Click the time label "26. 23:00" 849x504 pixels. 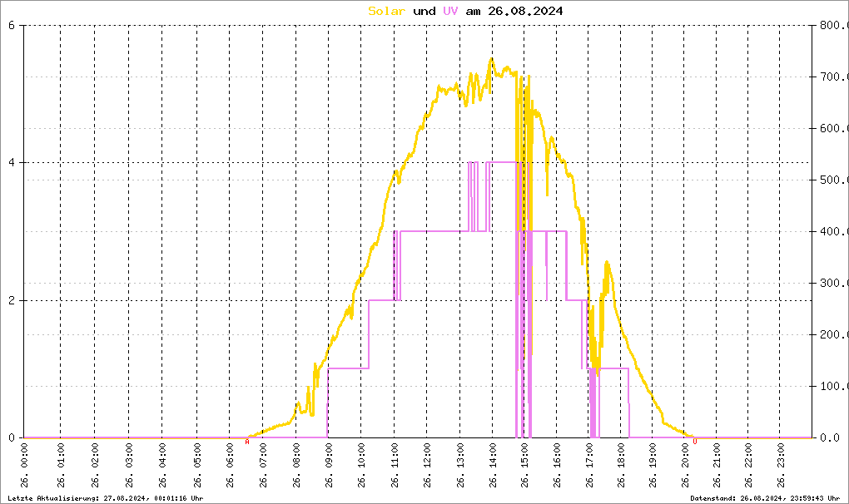pos(780,465)
